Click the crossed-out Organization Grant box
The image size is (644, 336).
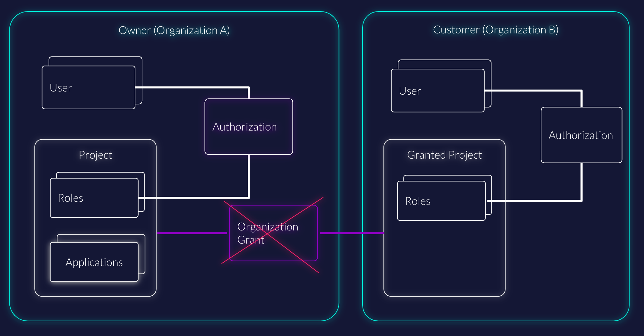click(x=273, y=233)
